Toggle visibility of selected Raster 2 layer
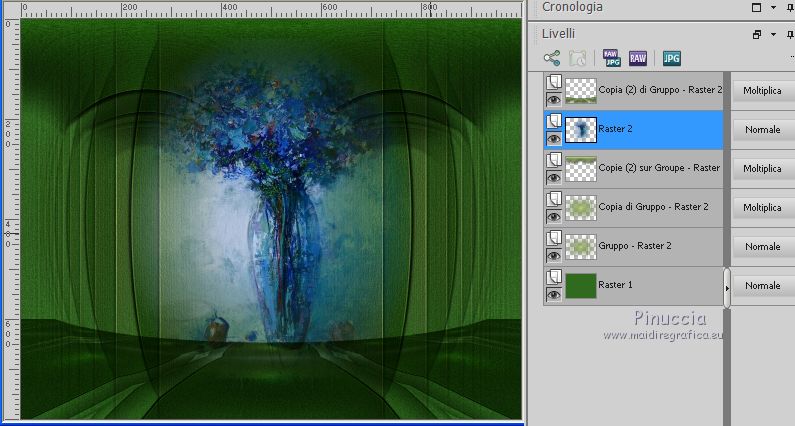795x426 pixels. click(x=554, y=138)
